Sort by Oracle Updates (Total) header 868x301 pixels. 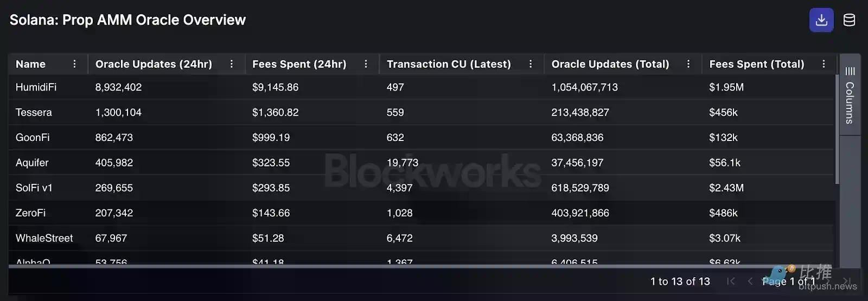click(610, 64)
